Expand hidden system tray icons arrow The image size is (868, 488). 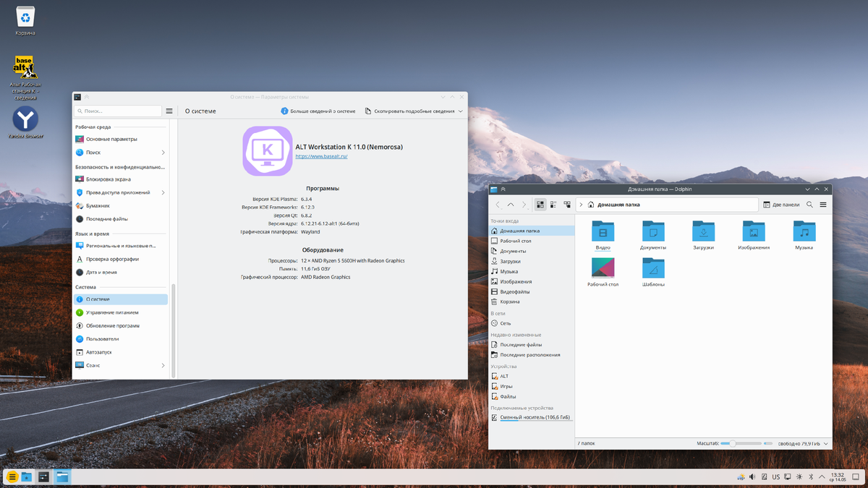(x=822, y=477)
